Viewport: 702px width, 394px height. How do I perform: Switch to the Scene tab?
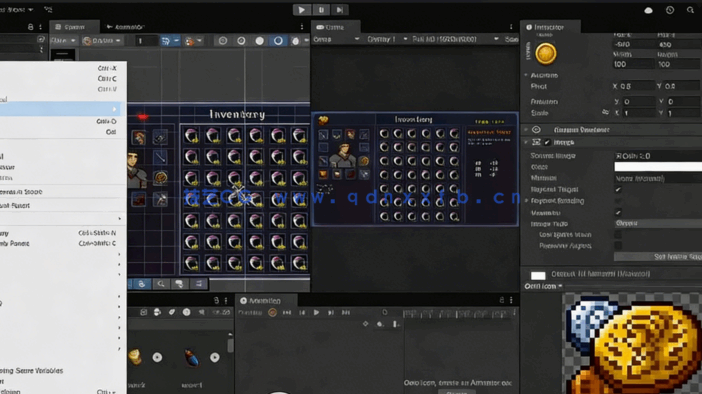[x=74, y=27]
